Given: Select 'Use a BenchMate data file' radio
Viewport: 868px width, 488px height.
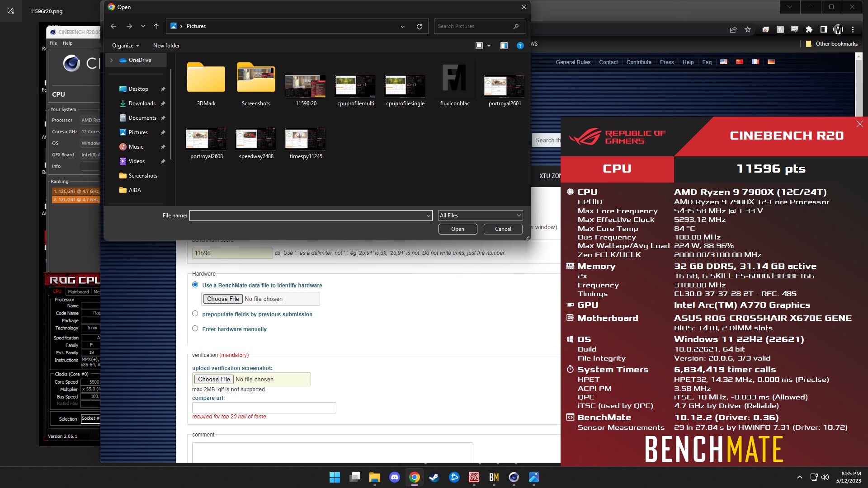Looking at the screenshot, I should [195, 285].
